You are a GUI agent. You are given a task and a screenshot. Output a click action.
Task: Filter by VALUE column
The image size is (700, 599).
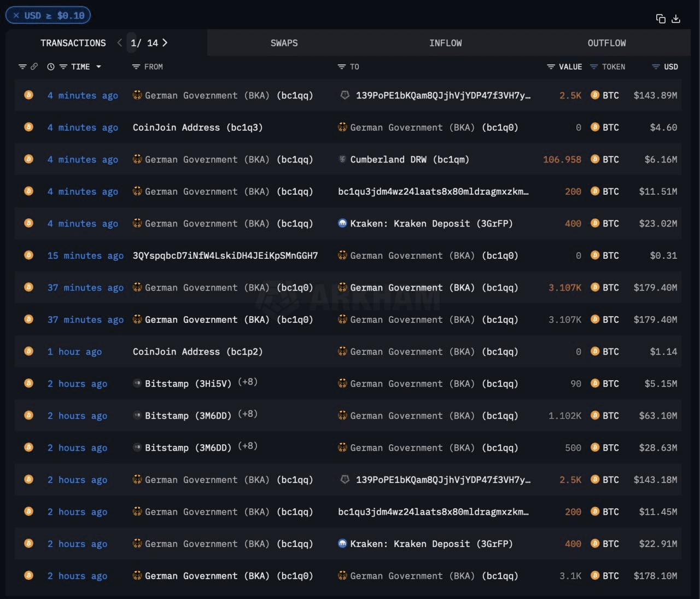pos(551,67)
